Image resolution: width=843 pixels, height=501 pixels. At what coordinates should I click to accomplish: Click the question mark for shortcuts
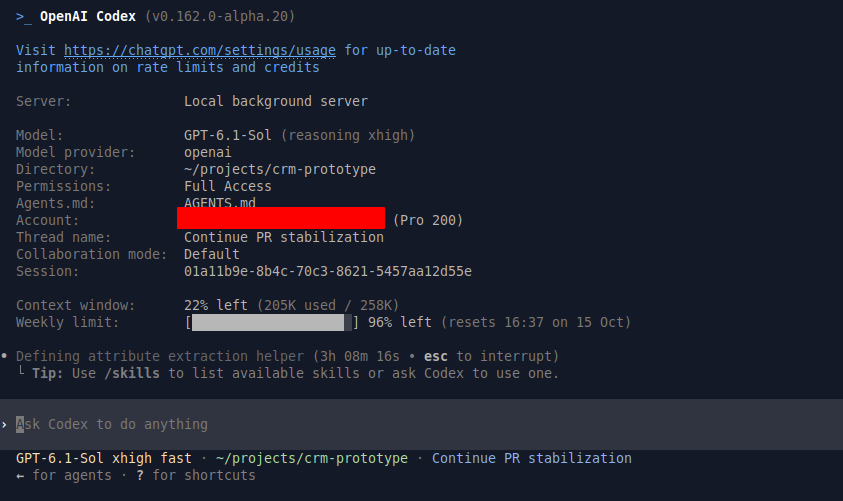pos(140,475)
